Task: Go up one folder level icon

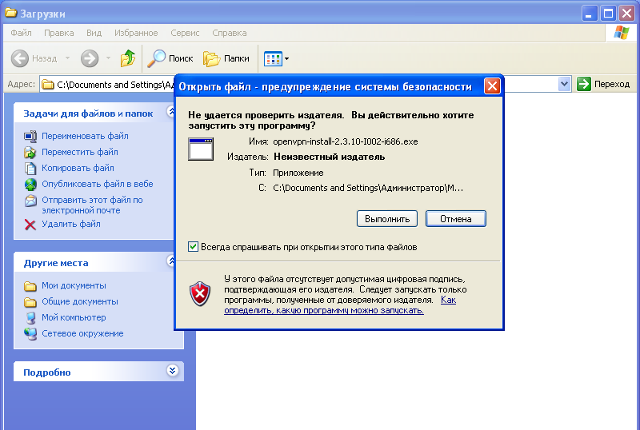Action: click(x=128, y=58)
